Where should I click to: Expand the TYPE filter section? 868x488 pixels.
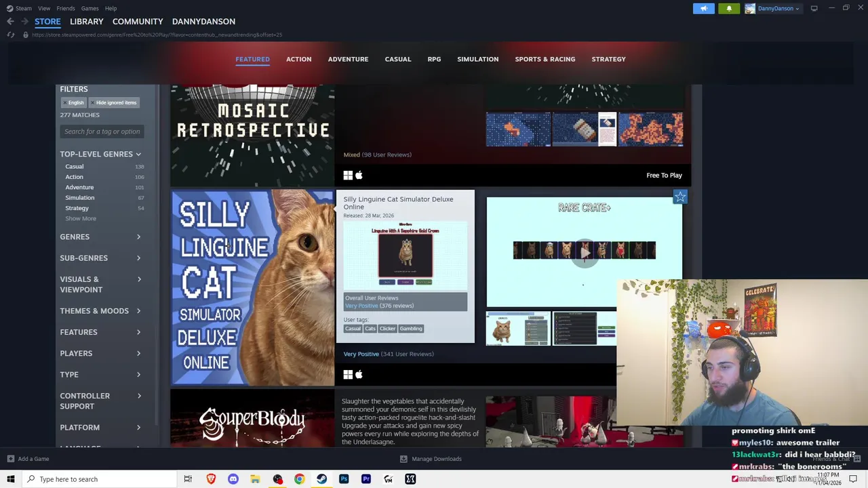[100, 374]
